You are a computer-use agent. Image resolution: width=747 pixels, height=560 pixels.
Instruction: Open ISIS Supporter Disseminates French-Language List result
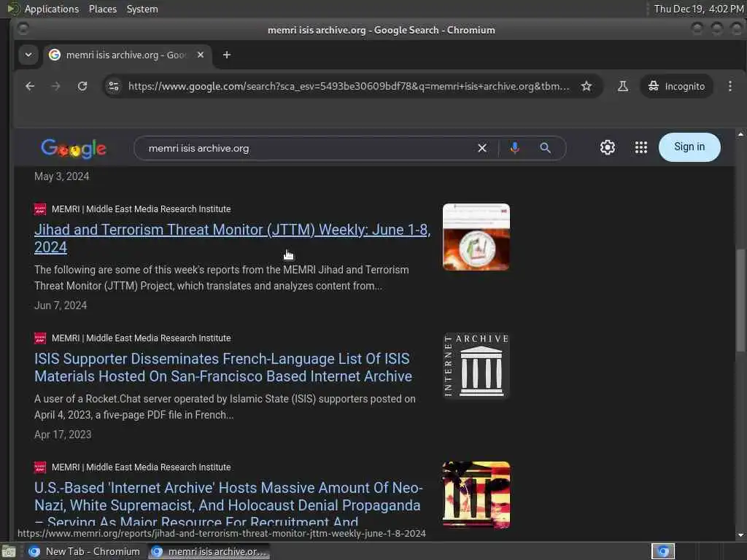click(x=223, y=367)
